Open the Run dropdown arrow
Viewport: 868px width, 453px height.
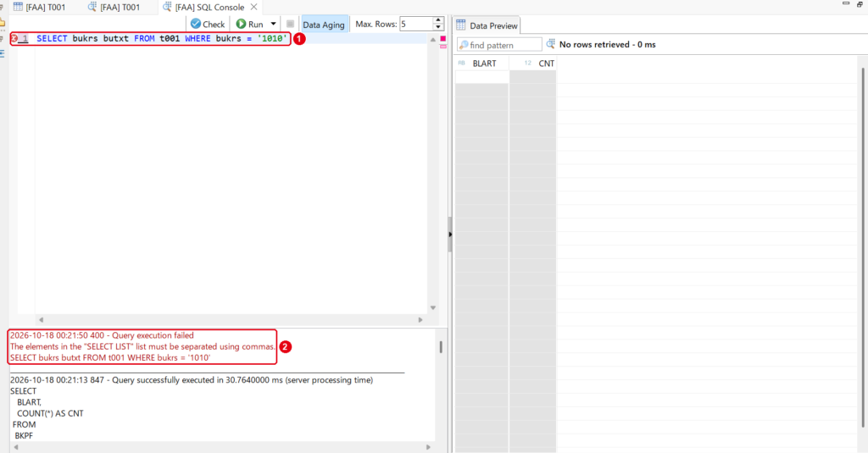(274, 24)
